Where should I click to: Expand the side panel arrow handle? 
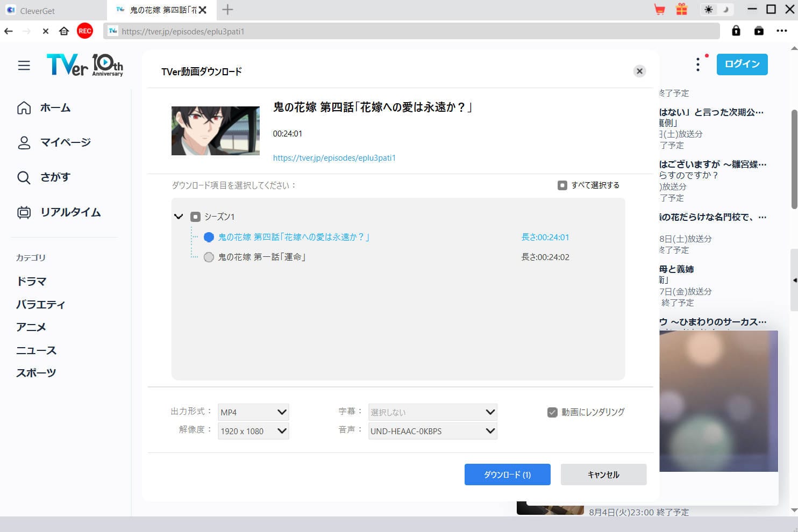click(794, 280)
